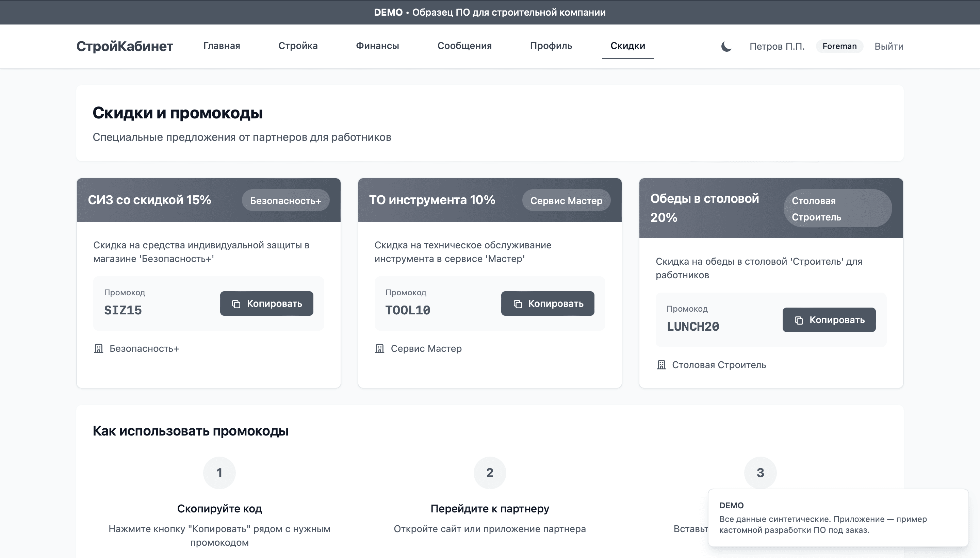Go to the Стройка tab
Image resolution: width=980 pixels, height=558 pixels.
(298, 46)
